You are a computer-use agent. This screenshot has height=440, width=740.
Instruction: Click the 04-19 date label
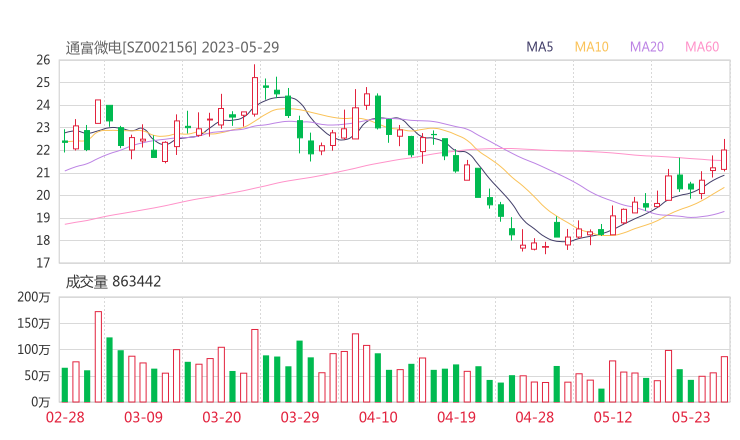456,417
